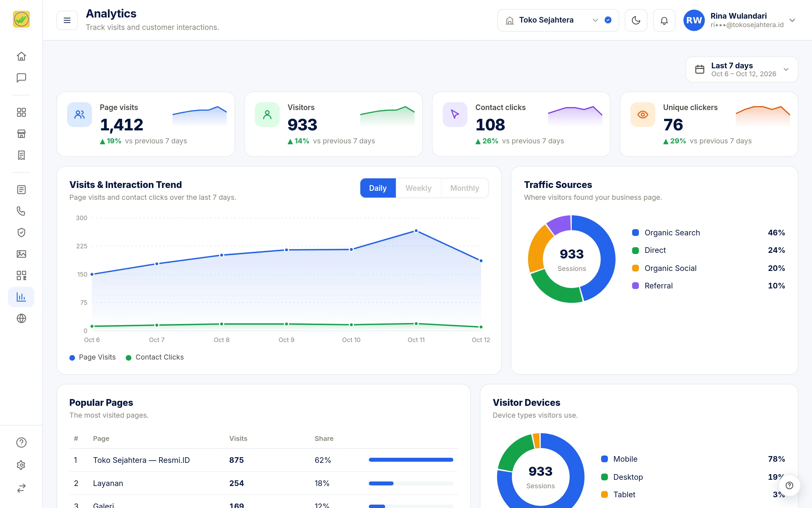Toggle Page Visits series in chart legend

(x=92, y=357)
